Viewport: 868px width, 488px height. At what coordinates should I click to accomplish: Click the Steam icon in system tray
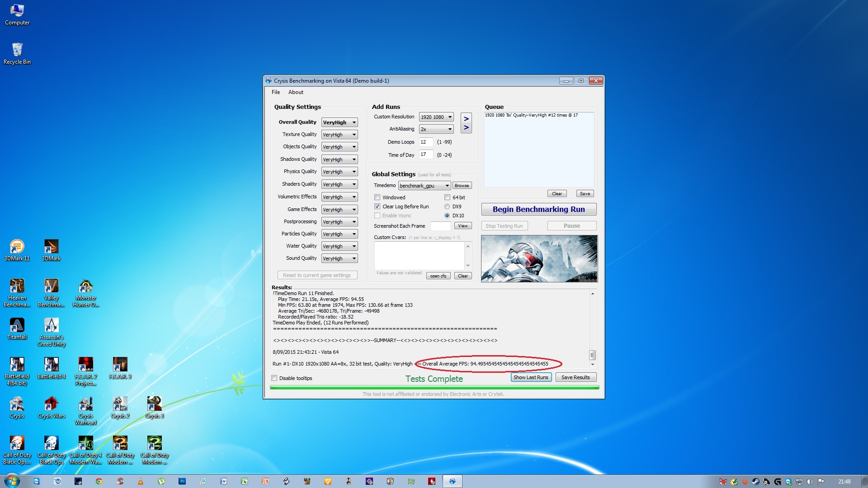tap(755, 482)
